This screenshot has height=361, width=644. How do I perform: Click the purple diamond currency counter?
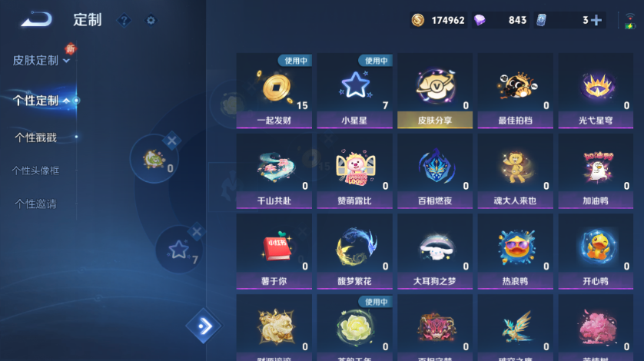500,20
